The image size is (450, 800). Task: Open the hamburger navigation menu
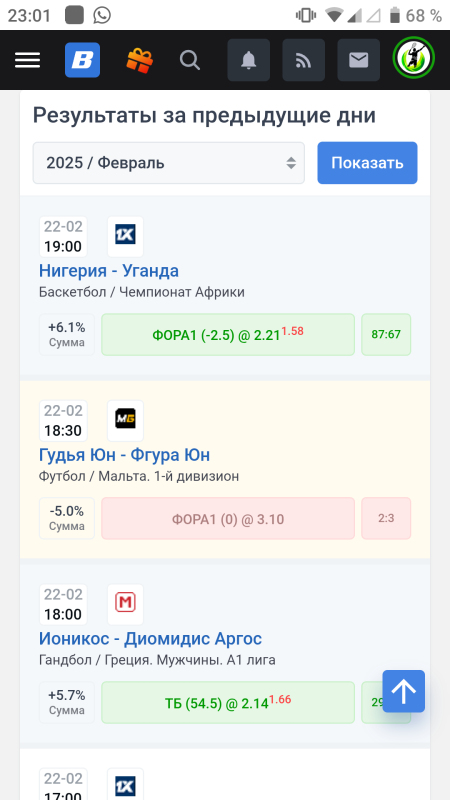click(x=28, y=60)
